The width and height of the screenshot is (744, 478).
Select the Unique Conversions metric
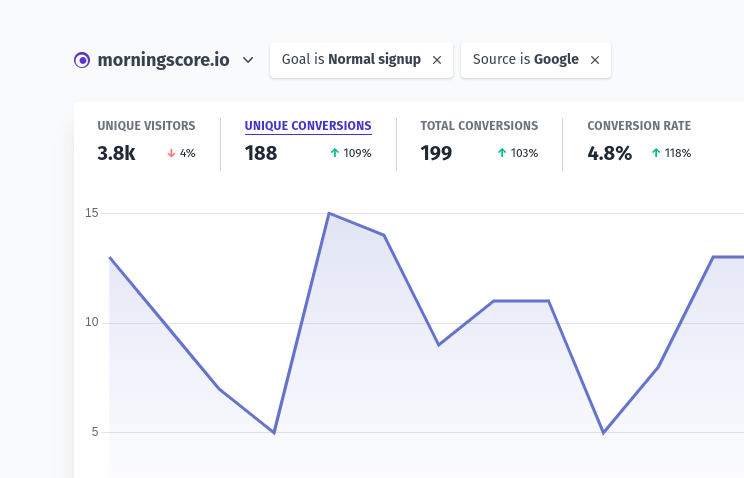pos(308,126)
